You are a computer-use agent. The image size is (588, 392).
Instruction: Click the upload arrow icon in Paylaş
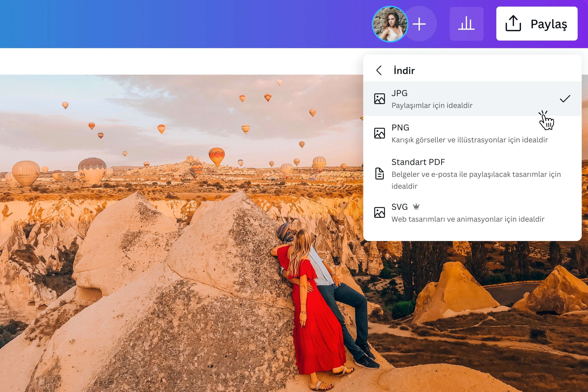[513, 24]
